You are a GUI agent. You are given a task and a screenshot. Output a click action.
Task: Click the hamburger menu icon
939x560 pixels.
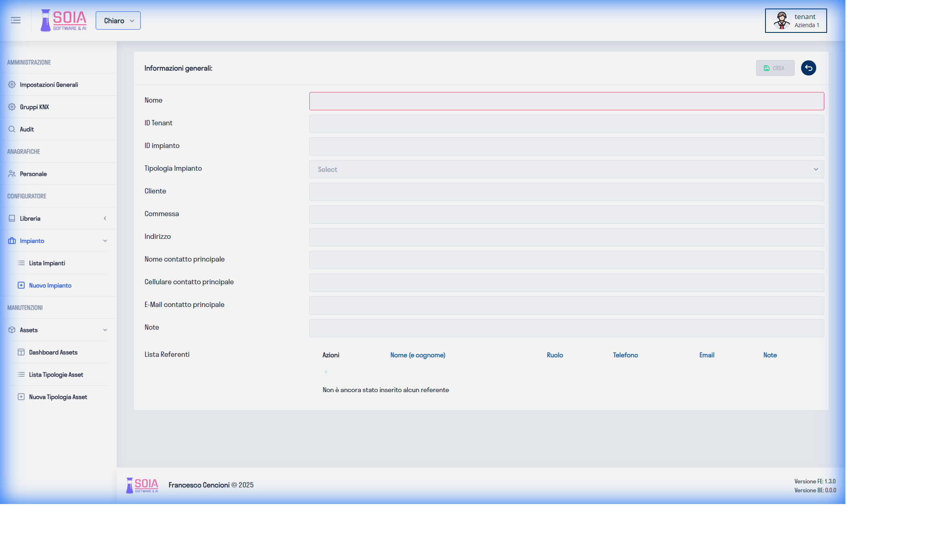[16, 20]
